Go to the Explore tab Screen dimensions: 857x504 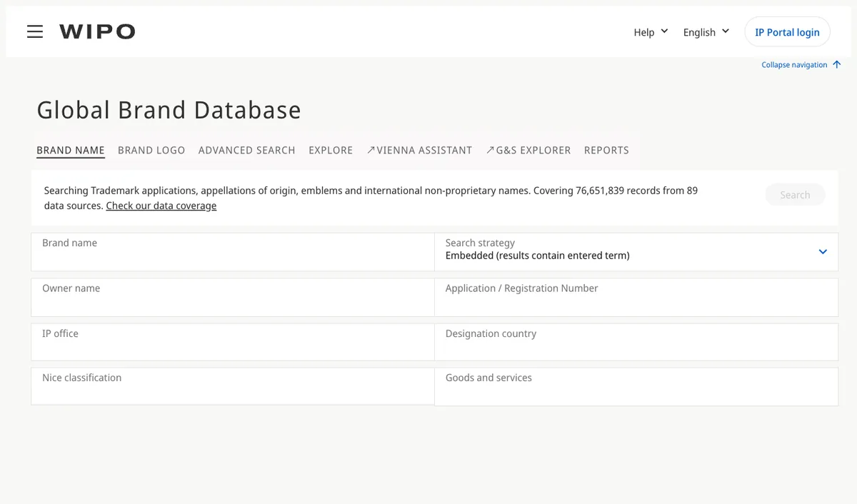point(331,151)
